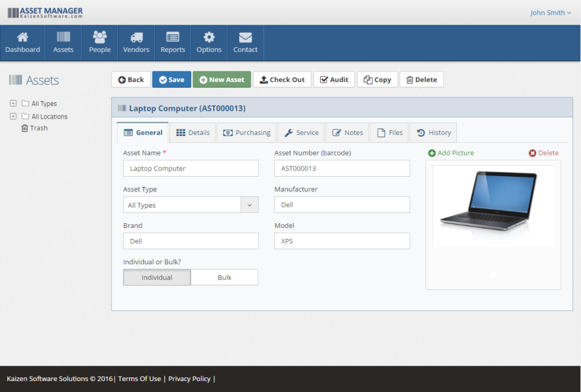Select the Individual asset option
Screen dimensions: 581x392
pyautogui.click(x=157, y=277)
